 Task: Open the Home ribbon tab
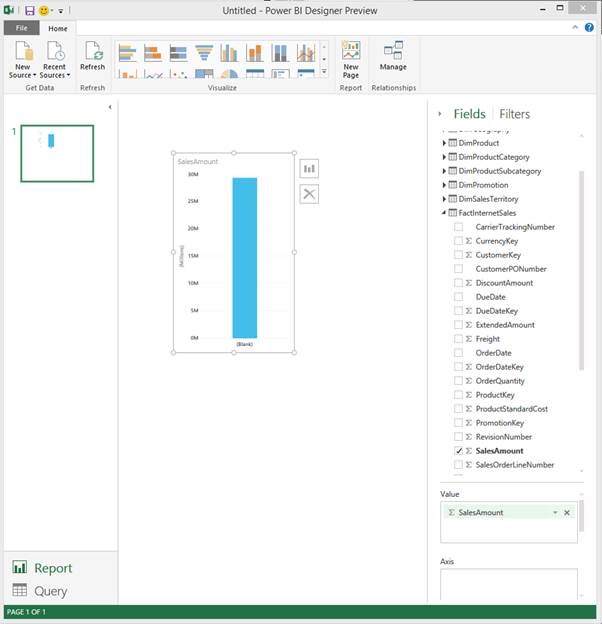58,28
